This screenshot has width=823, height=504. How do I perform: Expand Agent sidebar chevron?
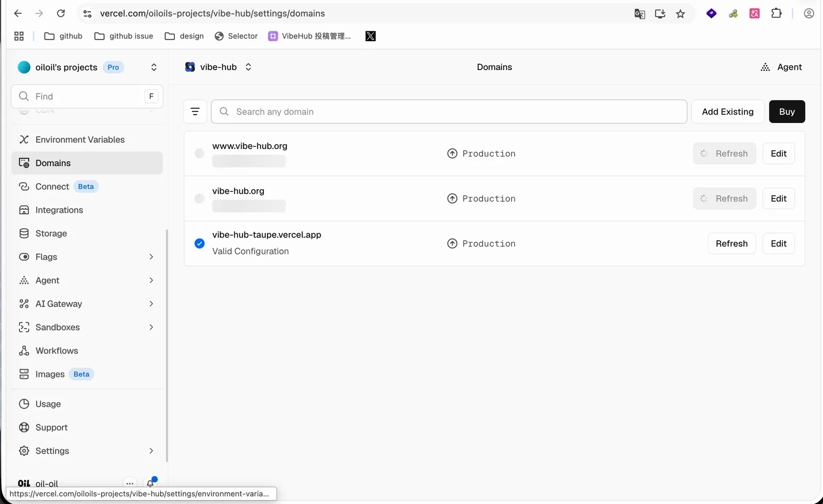[151, 280]
